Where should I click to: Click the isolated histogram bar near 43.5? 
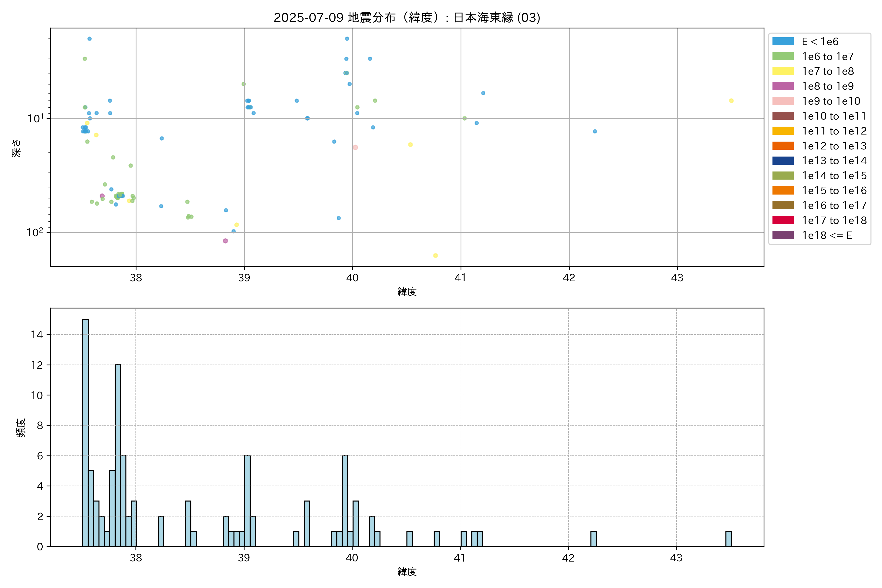pyautogui.click(x=728, y=539)
